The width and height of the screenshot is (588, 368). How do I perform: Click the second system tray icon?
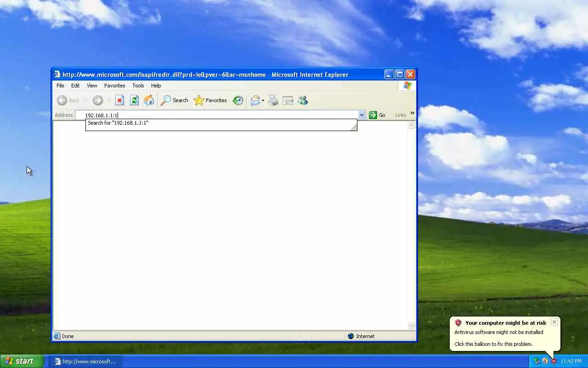[x=545, y=361]
